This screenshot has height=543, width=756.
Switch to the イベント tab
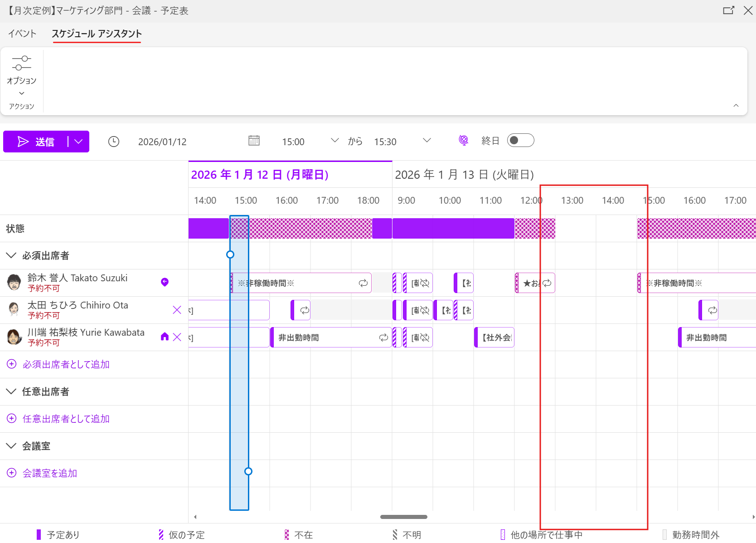[22, 34]
